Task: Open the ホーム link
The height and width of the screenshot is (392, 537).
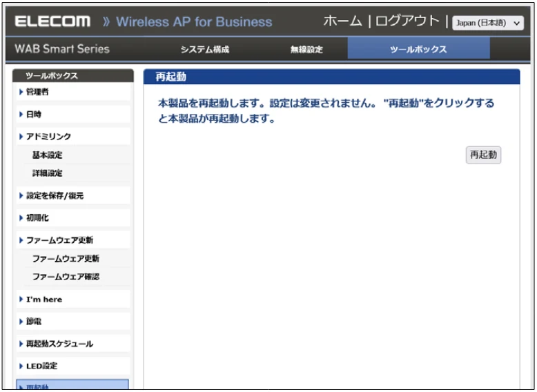Action: point(342,21)
